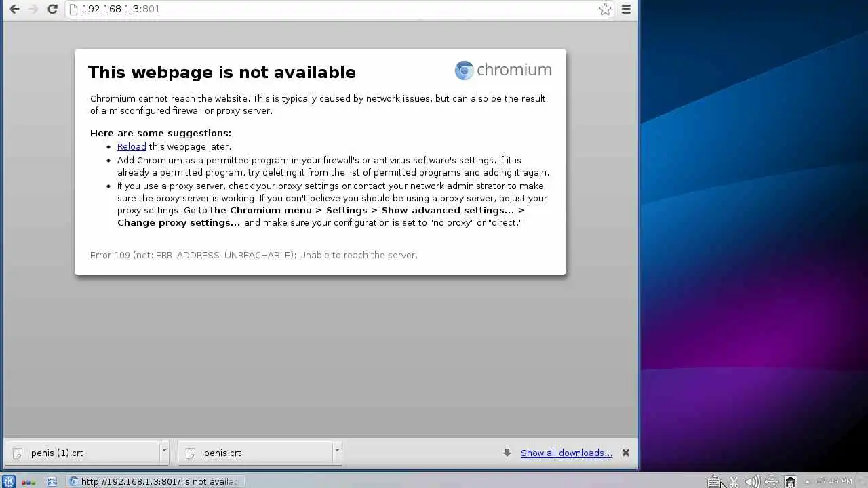Viewport: 868px width, 488px height.
Task: Click the 'Here are some suggestions:' text
Action: [x=161, y=133]
